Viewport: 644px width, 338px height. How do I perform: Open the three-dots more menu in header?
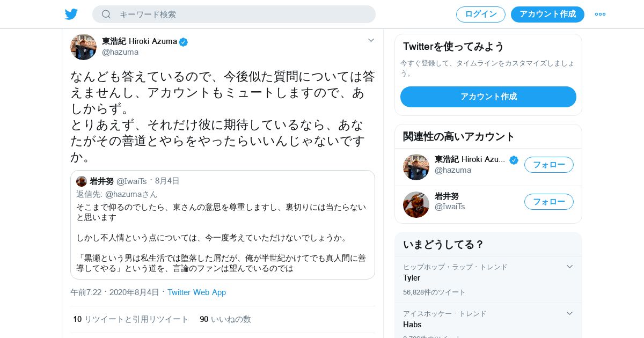[600, 14]
